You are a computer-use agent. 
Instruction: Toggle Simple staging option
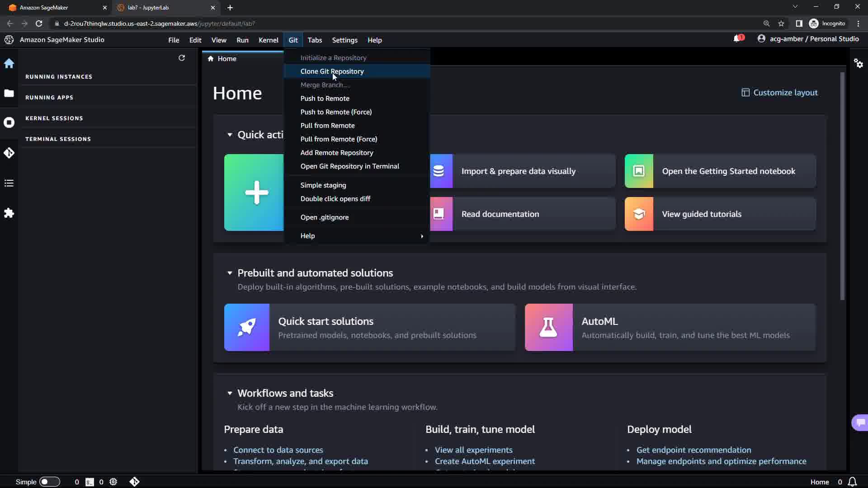click(323, 185)
